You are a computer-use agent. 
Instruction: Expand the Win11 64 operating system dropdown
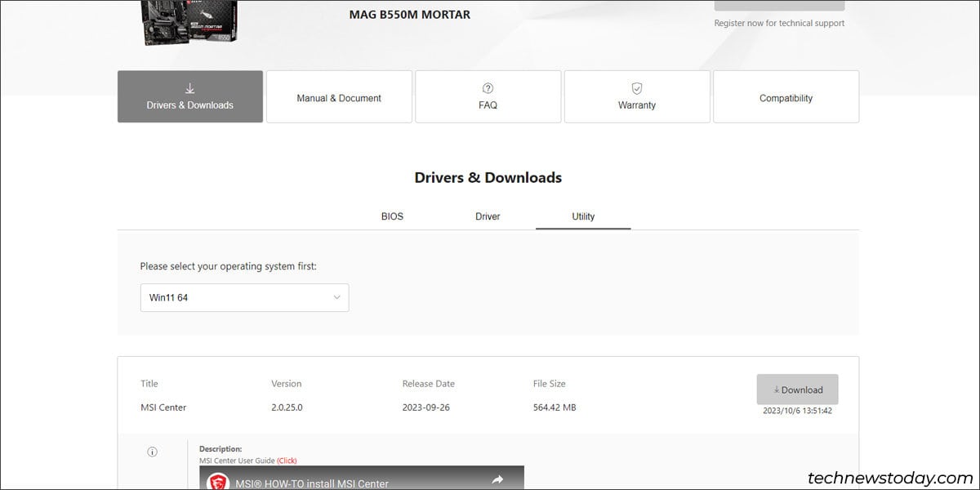244,297
